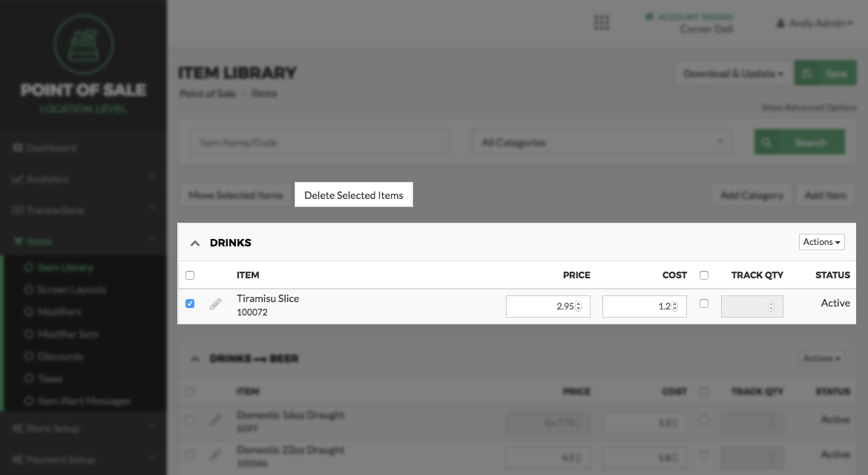The width and height of the screenshot is (868, 475).
Task: Toggle the select-all checkbox in Drinks header
Action: click(x=190, y=275)
